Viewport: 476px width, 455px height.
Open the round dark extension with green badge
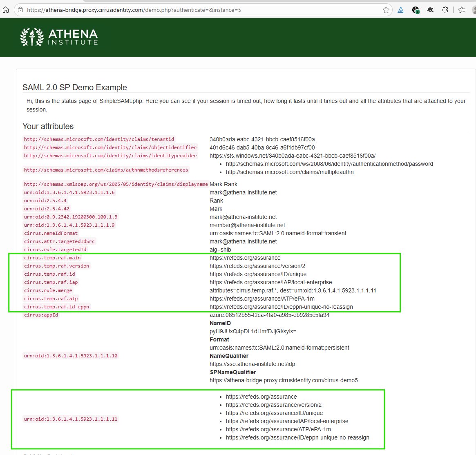[x=416, y=10]
